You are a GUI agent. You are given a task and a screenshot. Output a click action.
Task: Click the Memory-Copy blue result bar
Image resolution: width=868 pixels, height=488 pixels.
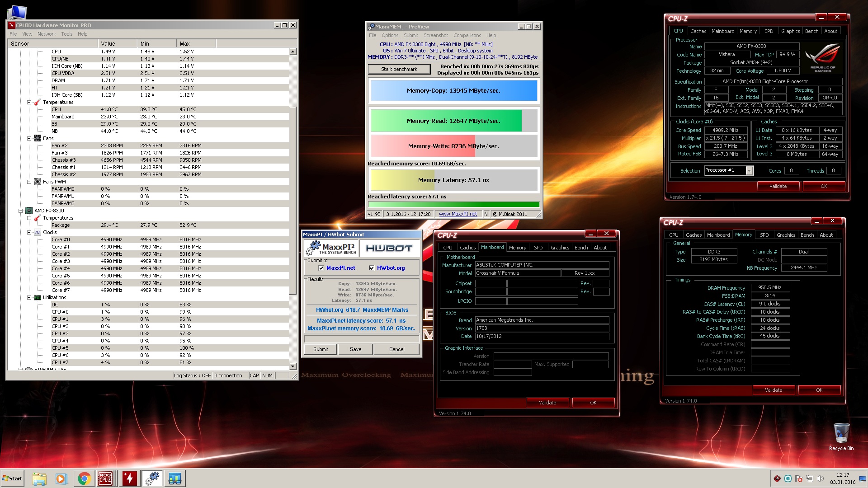click(x=453, y=90)
